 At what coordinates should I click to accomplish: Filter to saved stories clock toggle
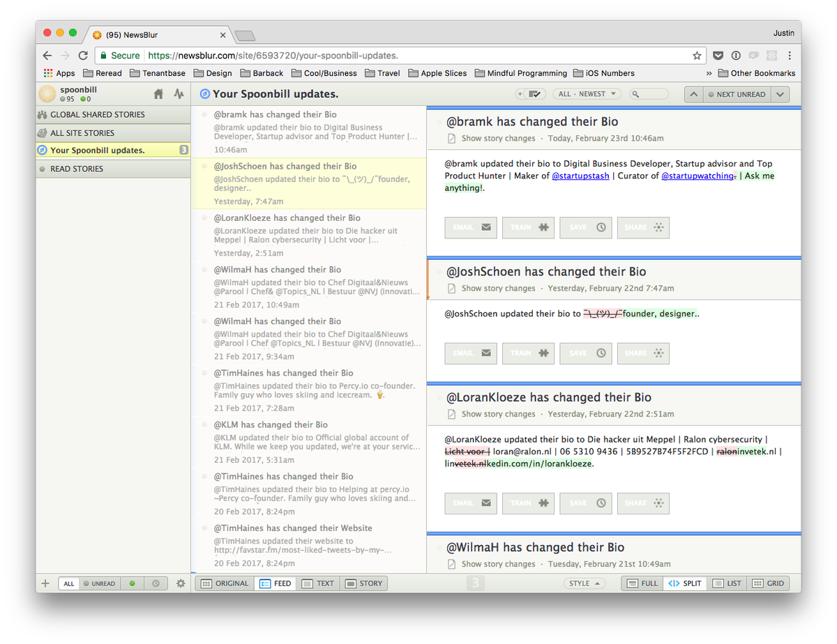(156, 583)
